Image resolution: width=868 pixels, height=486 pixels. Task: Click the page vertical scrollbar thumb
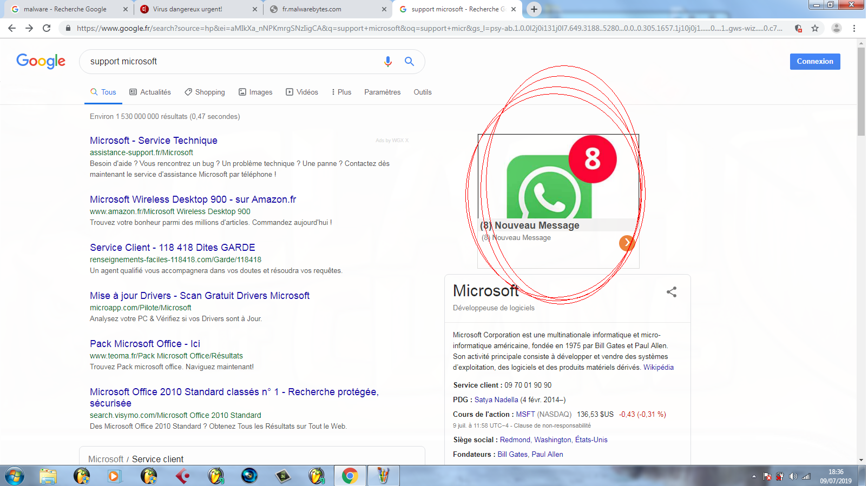click(861, 92)
